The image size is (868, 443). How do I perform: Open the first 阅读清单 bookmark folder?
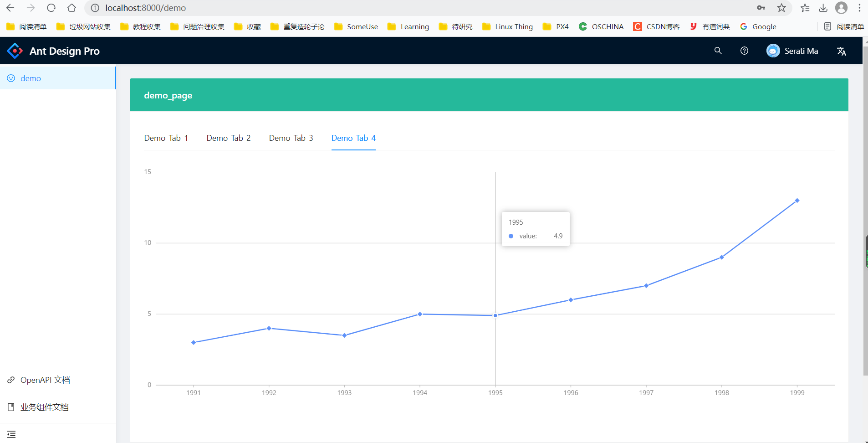[x=26, y=26]
